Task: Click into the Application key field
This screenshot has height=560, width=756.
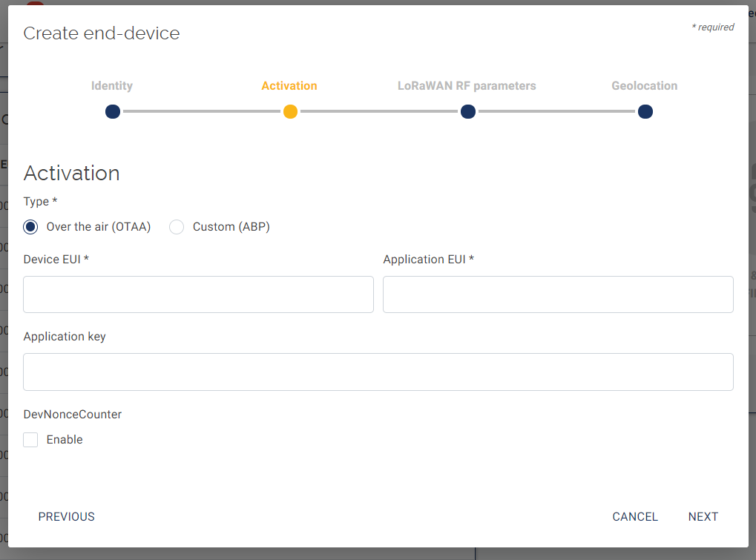Action: pos(378,372)
